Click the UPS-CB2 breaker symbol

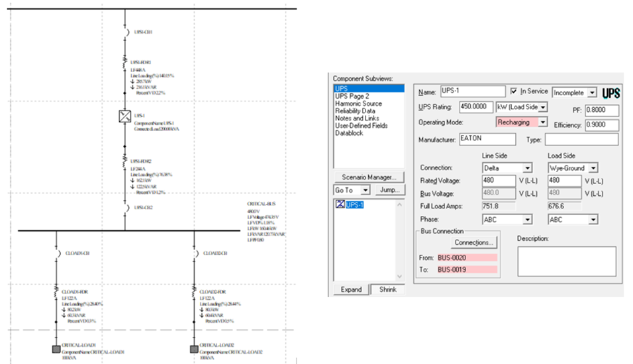(x=124, y=208)
